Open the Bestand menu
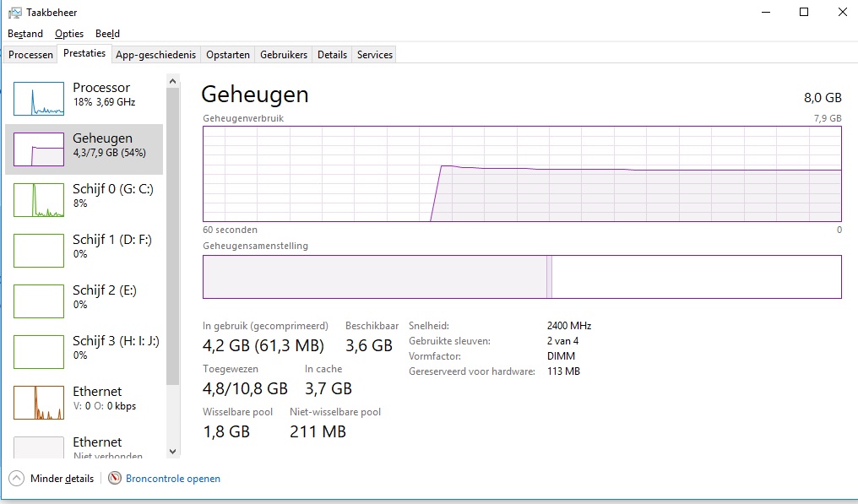This screenshot has width=858, height=504. (x=25, y=34)
